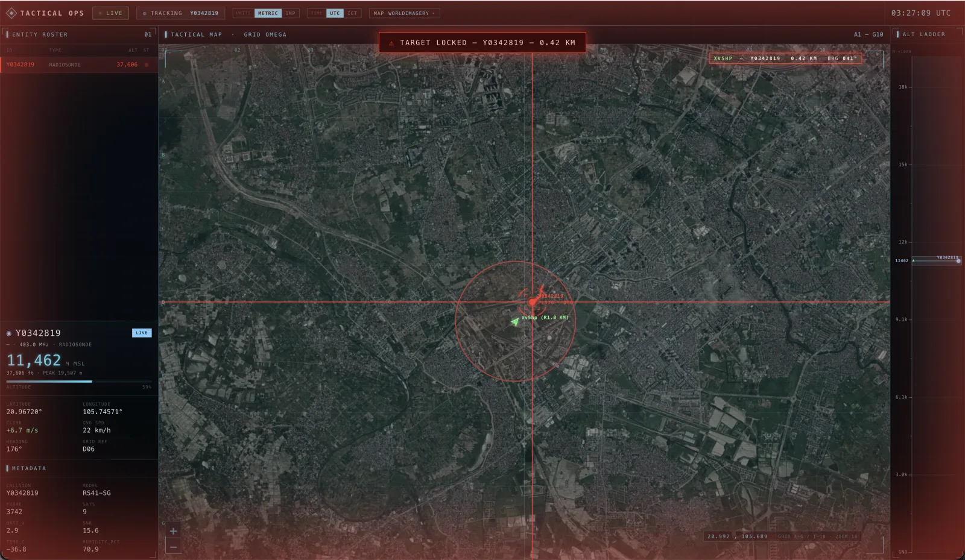Click the ground speed 22 km/h
Viewport: 965px width, 560px height.
(96, 430)
